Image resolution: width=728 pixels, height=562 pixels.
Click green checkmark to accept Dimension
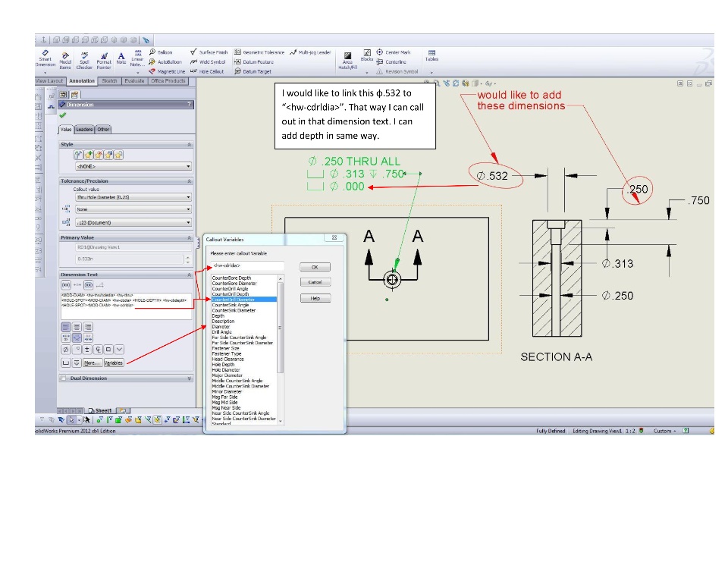pyautogui.click(x=63, y=115)
